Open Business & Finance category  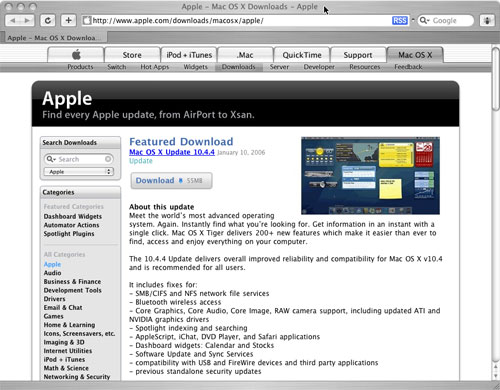coord(72,282)
